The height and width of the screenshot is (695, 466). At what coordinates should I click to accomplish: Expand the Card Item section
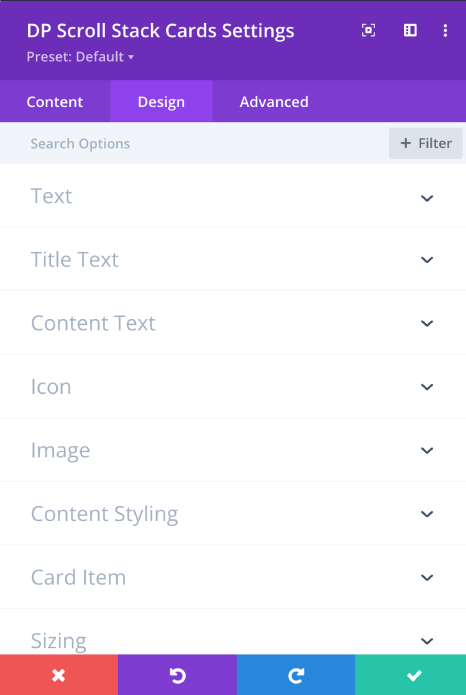pos(233,577)
